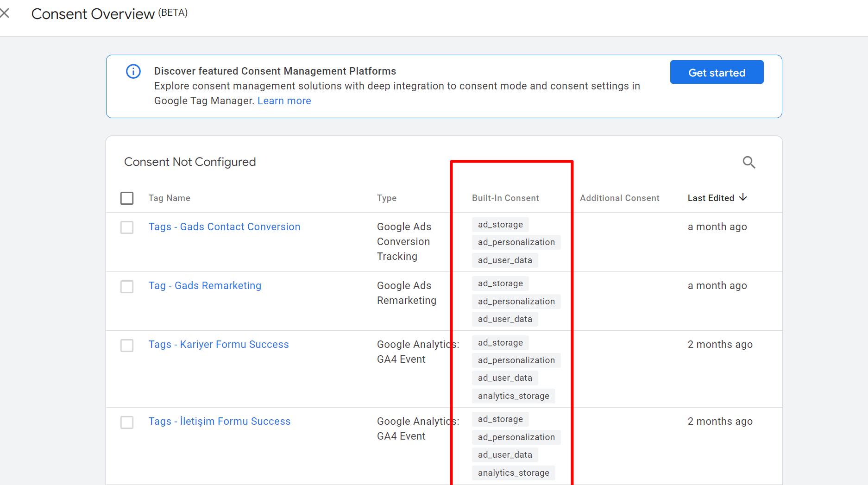The image size is (868, 485).
Task: Click the Additional Consent column header
Action: point(619,198)
